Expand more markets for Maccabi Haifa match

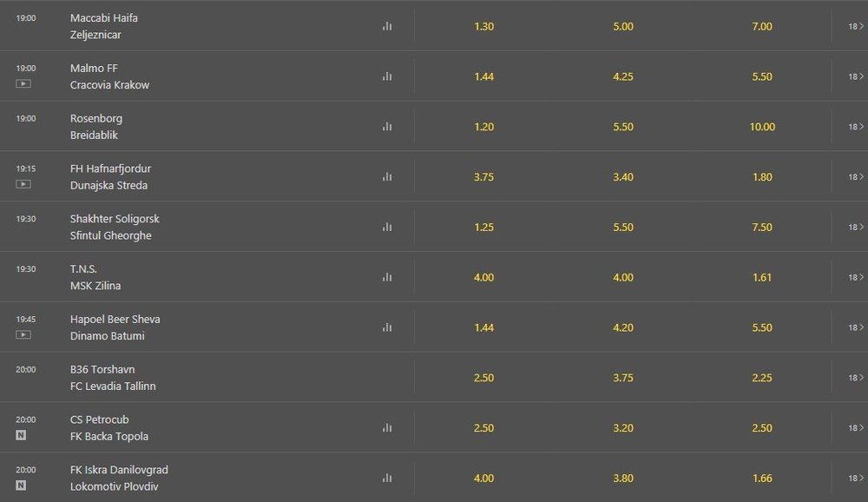tap(856, 27)
